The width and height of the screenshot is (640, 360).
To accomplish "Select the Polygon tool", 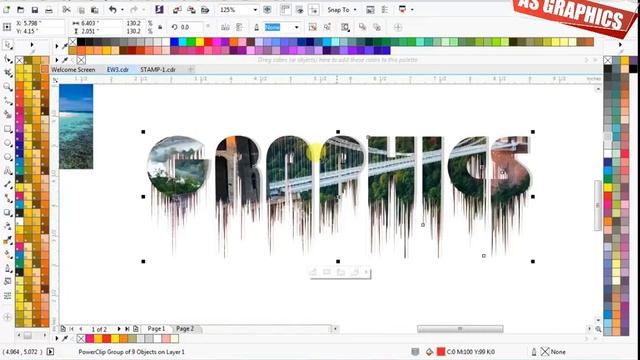I will point(7,157).
